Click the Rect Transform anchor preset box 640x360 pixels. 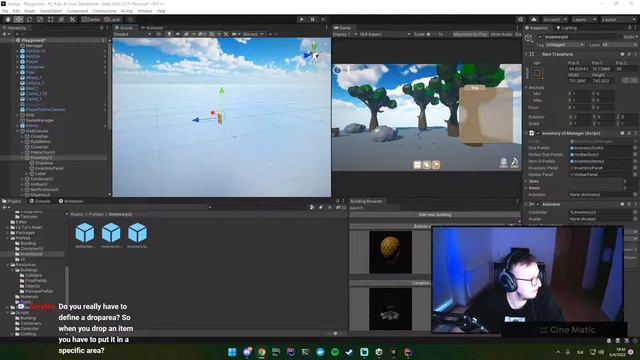(537, 73)
